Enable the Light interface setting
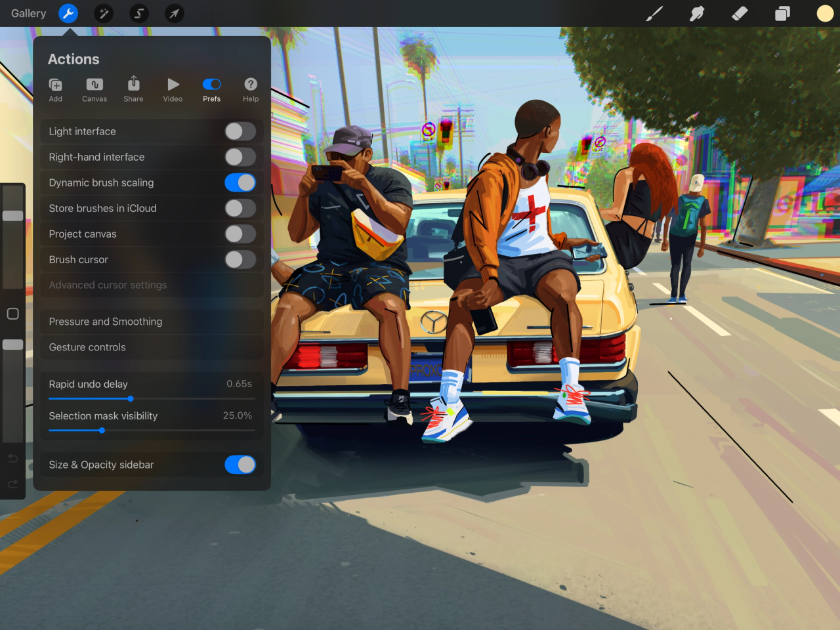Screen dimensions: 840x630 pyautogui.click(x=240, y=131)
